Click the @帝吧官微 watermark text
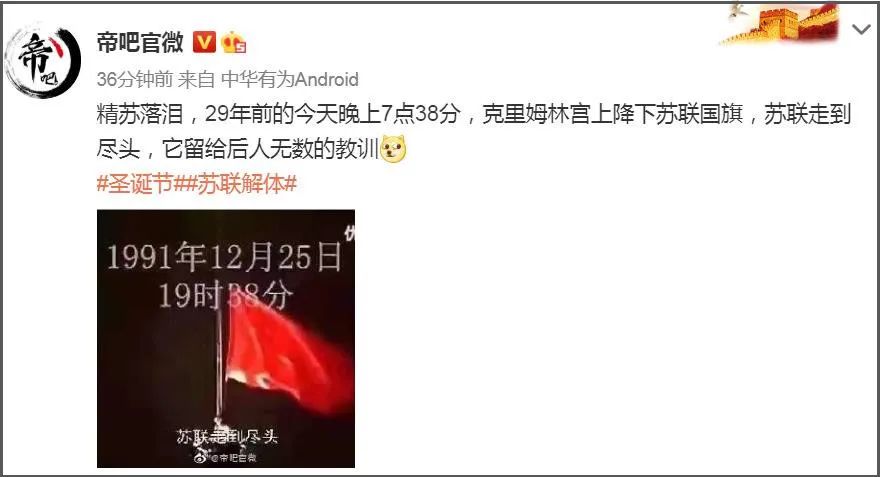This screenshot has height=477, width=880. [x=233, y=458]
